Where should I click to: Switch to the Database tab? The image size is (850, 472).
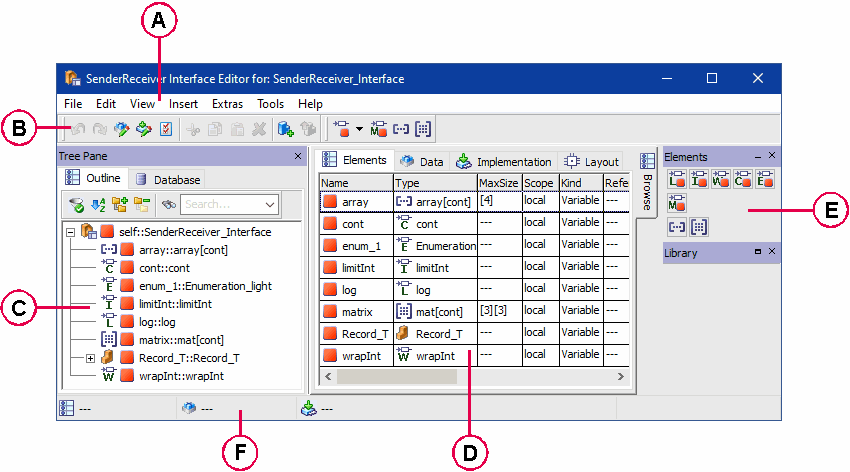[x=168, y=179]
